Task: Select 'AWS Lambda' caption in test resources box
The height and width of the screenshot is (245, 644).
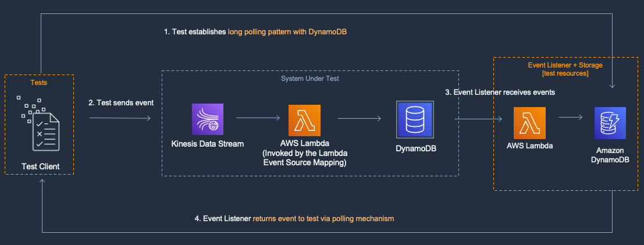Action: click(x=530, y=145)
